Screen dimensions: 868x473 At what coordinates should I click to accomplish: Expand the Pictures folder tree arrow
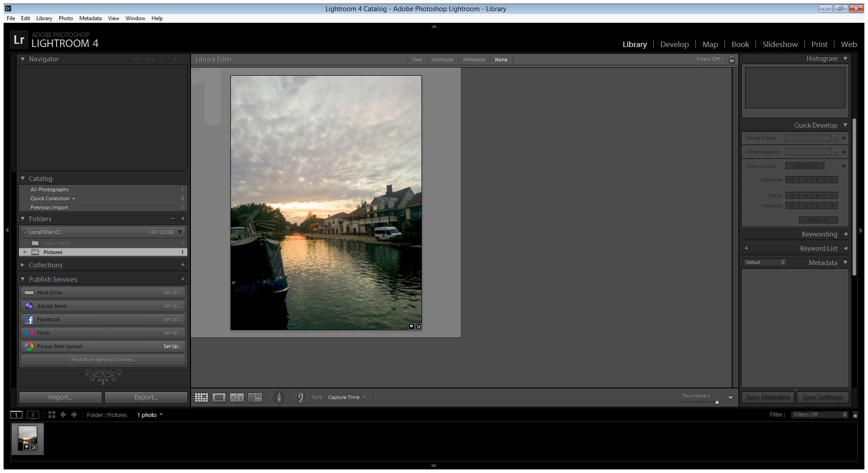tap(25, 252)
